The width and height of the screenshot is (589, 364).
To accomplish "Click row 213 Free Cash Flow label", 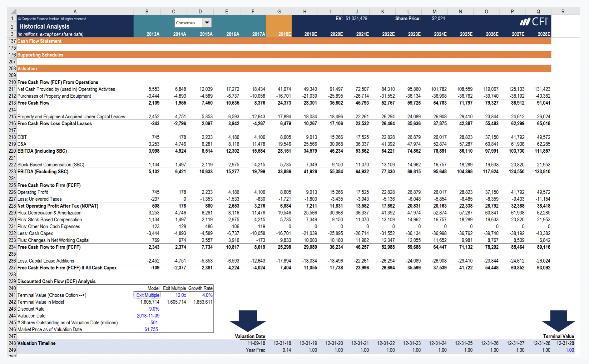I will [x=33, y=103].
